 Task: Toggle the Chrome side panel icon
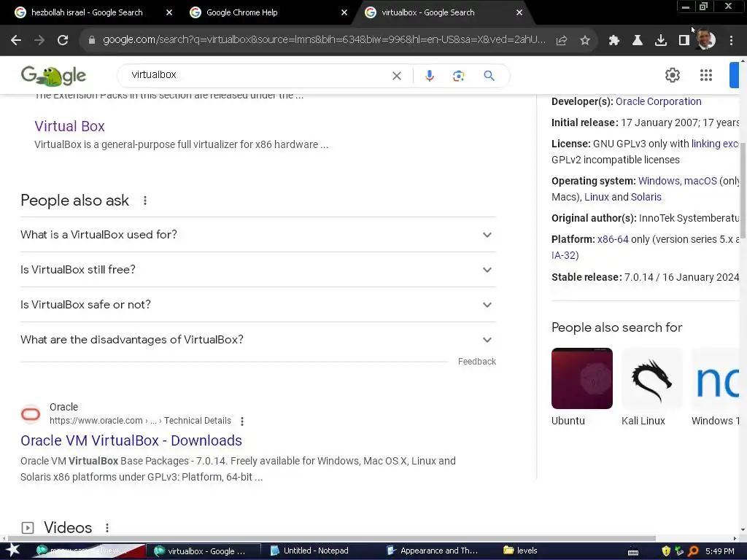pos(684,41)
